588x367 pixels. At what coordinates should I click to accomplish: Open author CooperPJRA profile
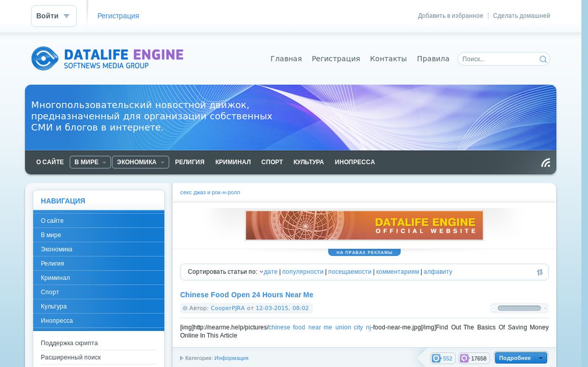[x=228, y=308]
